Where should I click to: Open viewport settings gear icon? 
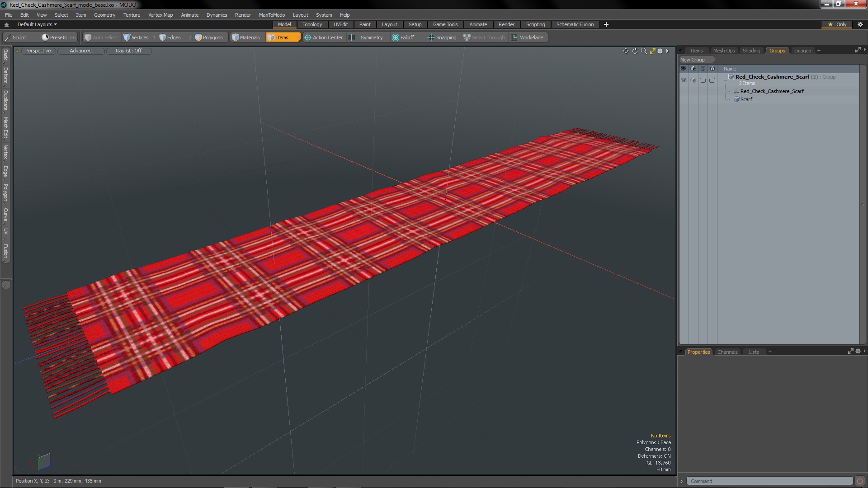coord(660,51)
